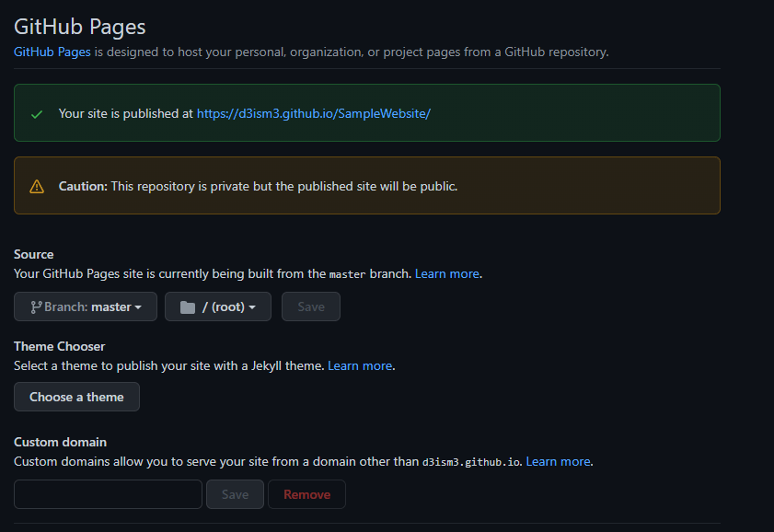Image resolution: width=774 pixels, height=532 pixels.
Task: Click the folder icon in root selector
Action: pos(188,307)
